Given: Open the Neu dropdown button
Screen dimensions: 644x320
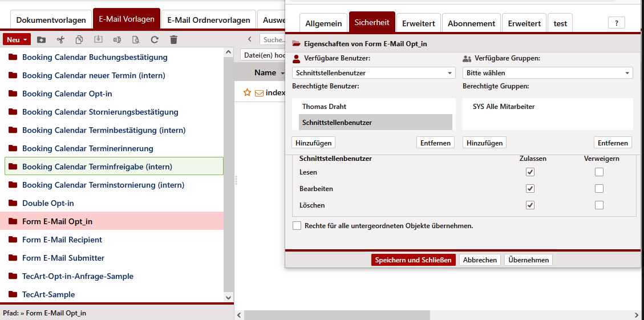Looking at the screenshot, I should click(x=17, y=40).
